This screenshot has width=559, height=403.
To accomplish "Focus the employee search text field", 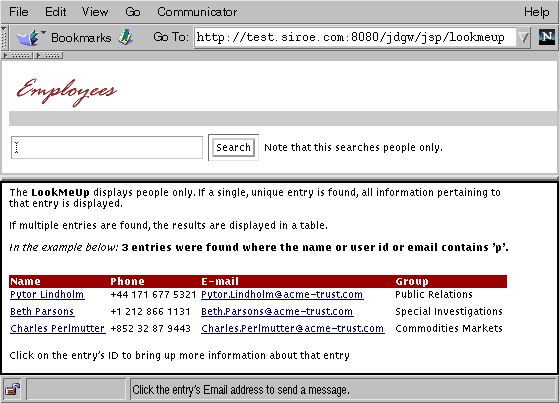I will (x=107, y=147).
